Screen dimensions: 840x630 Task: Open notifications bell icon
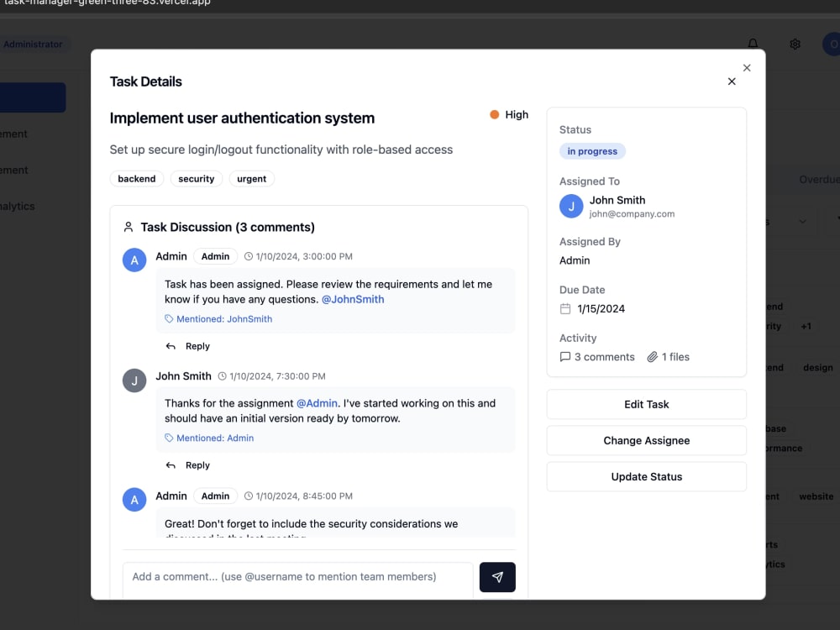753,44
